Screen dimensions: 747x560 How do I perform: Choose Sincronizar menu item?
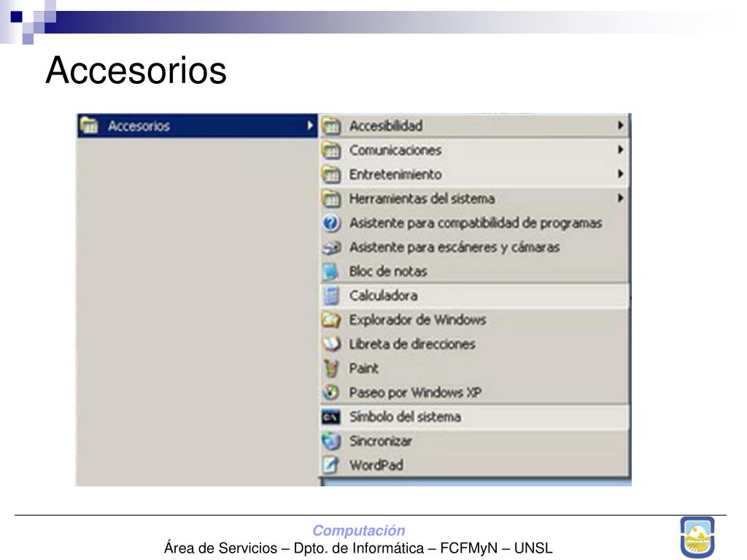click(474, 441)
